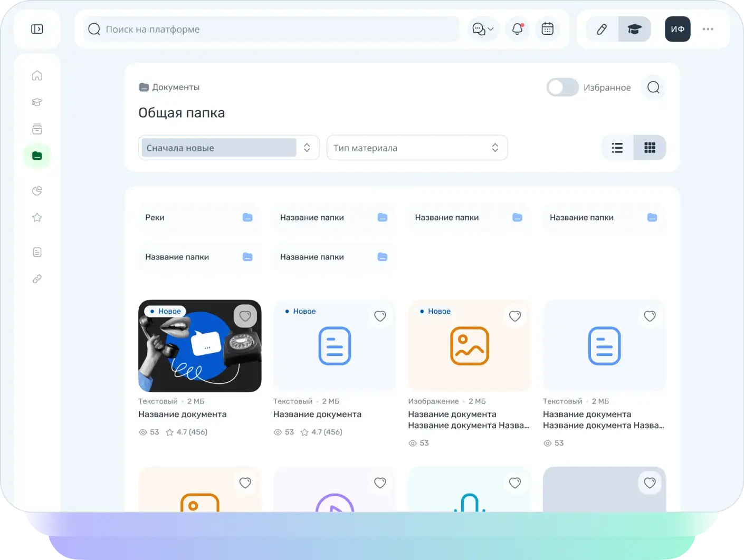Favorite the Изображение document card
Screen dimensions: 744x560
click(x=515, y=316)
